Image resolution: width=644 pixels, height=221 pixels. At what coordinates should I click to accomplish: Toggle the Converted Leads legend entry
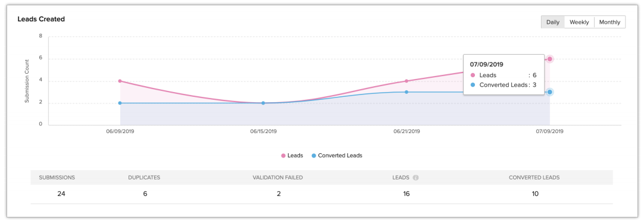[337, 156]
